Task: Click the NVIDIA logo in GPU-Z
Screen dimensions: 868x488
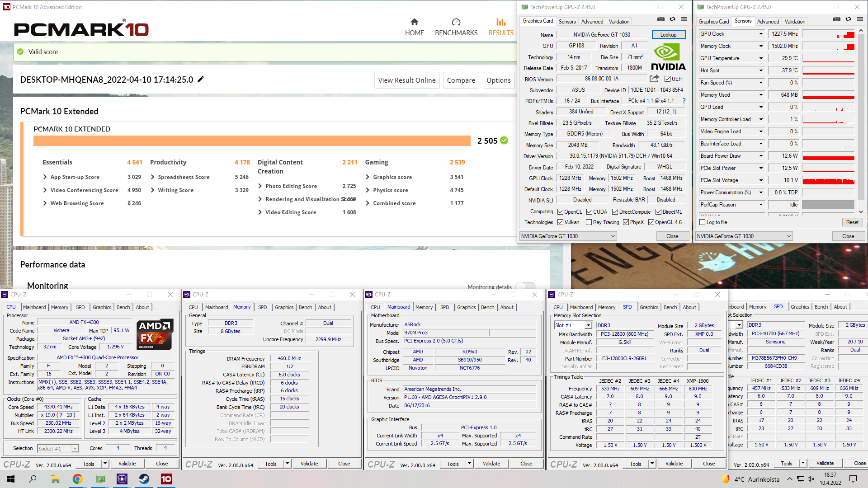Action: 668,56
